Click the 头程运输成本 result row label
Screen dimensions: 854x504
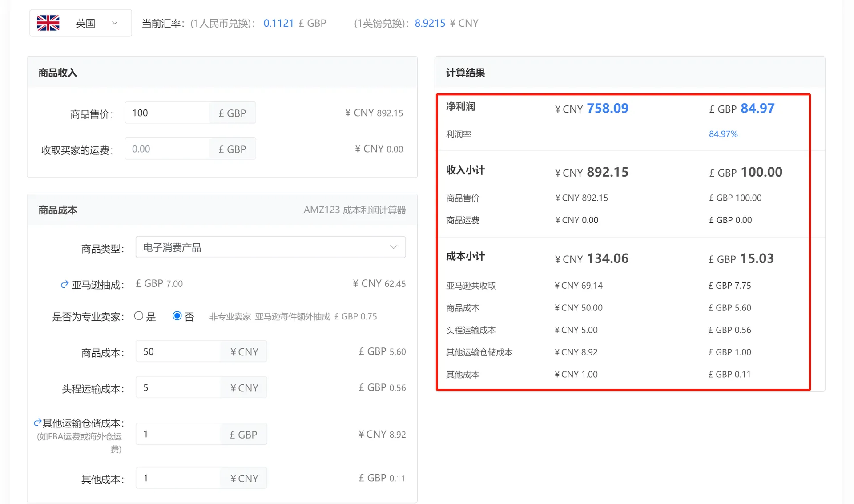pos(471,330)
